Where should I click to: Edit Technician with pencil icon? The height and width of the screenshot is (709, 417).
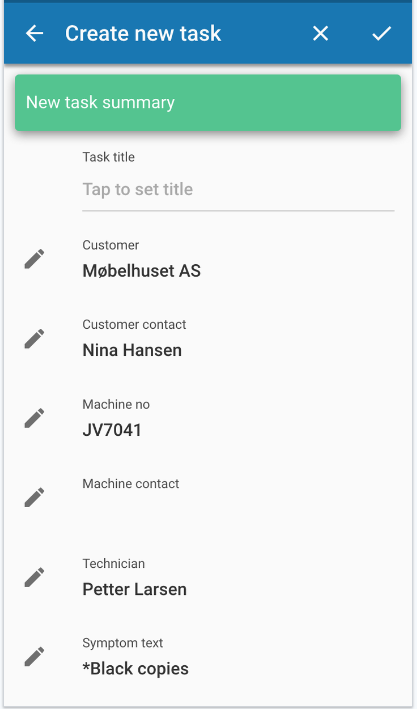pyautogui.click(x=34, y=577)
